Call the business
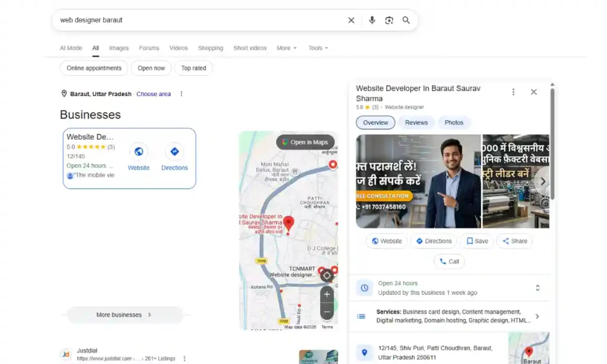The height and width of the screenshot is (364, 607). pyautogui.click(x=449, y=261)
